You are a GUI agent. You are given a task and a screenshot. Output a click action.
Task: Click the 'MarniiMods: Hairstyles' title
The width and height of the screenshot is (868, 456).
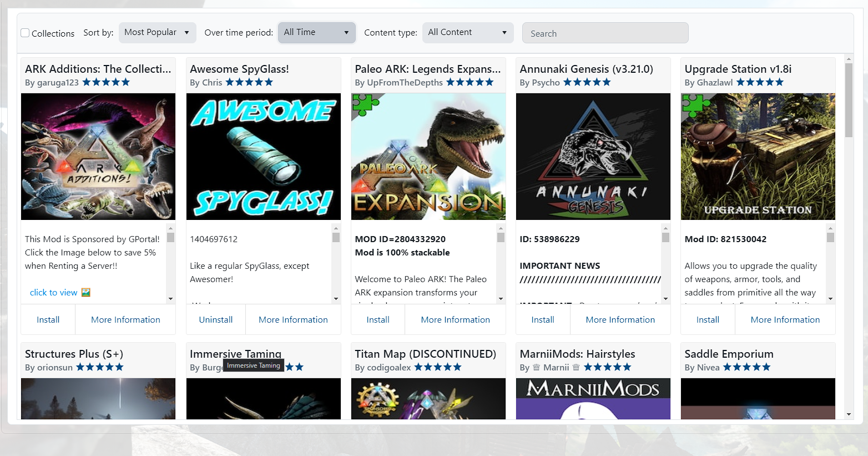click(577, 354)
